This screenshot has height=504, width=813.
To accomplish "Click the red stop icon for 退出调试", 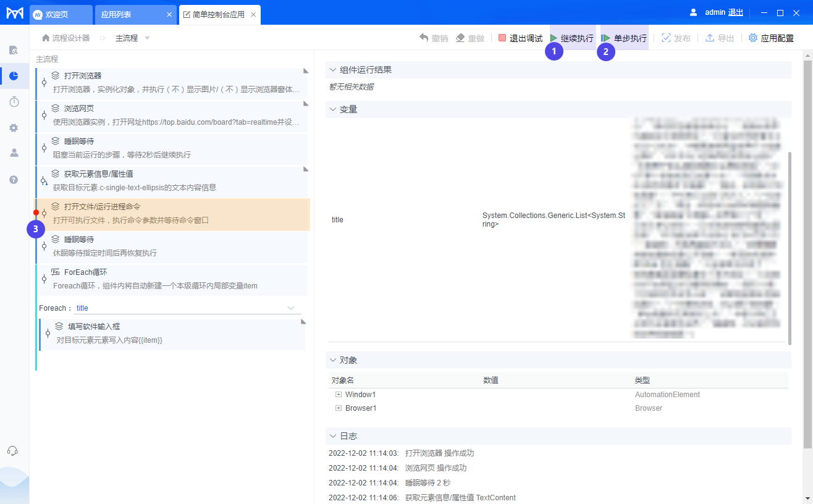I will 502,38.
